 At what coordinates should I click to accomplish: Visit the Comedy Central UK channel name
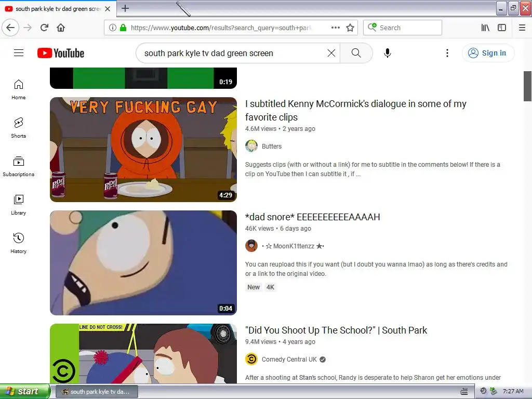point(289,360)
